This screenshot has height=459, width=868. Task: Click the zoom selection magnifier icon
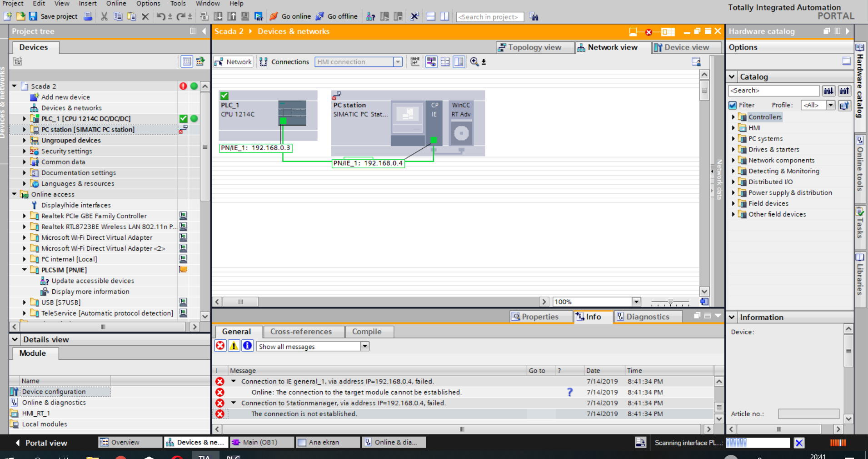click(x=474, y=61)
